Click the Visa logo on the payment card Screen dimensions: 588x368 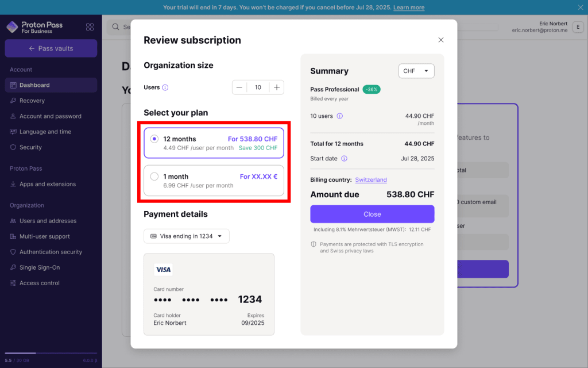pyautogui.click(x=163, y=269)
